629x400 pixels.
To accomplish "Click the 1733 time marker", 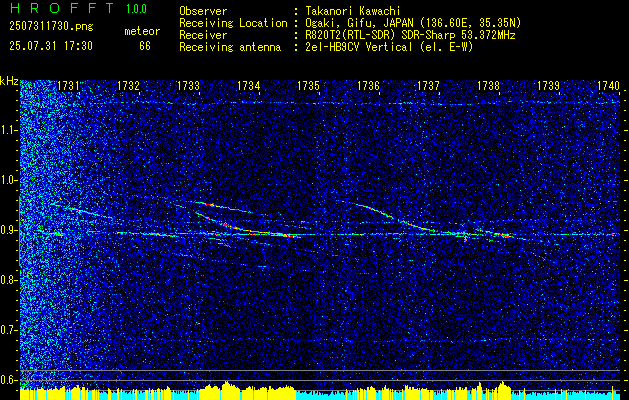I will (189, 86).
